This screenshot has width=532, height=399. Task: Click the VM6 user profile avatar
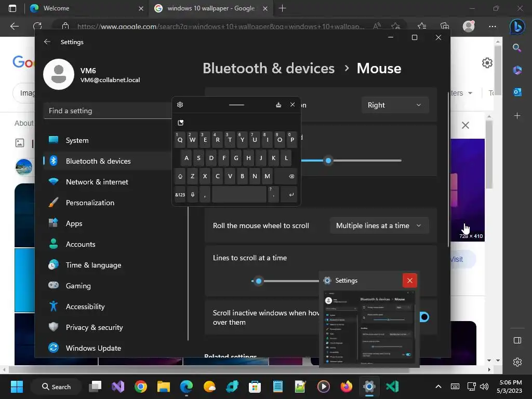pos(59,74)
